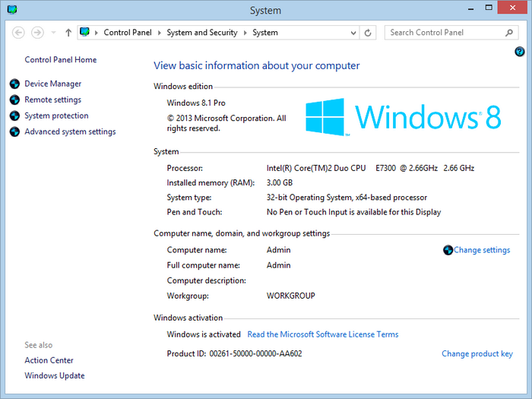Open the recent locations dropdown arrow
This screenshot has width=532, height=399.
(53, 33)
